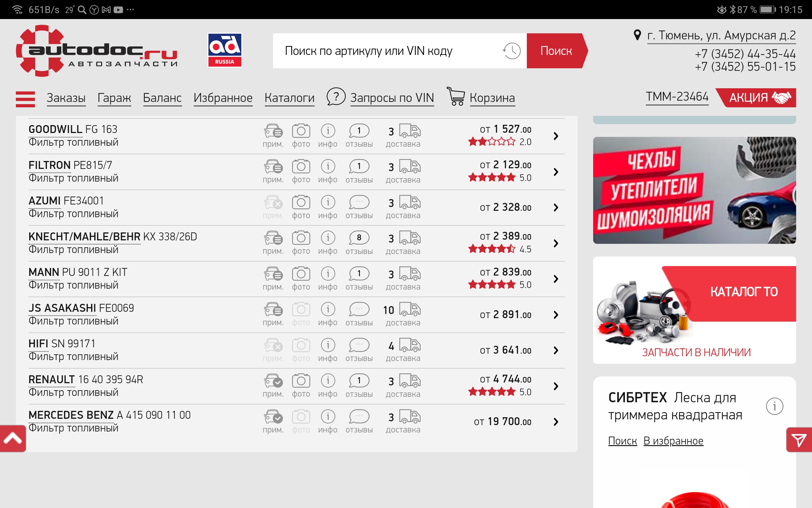Viewport: 812px width, 508px height.
Task: Click the red Поиск search button
Action: [x=557, y=51]
